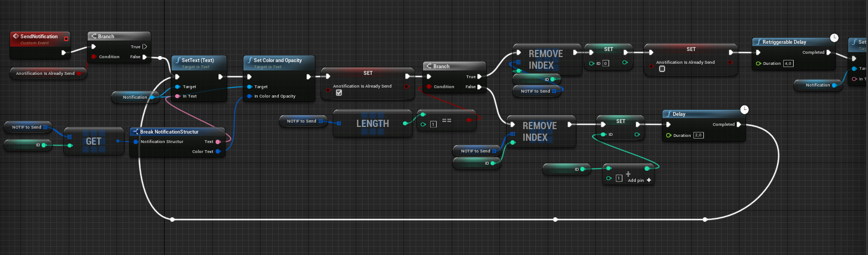This screenshot has width=868, height=255.
Task: Click the True output pin on first Branch
Action: pyautogui.click(x=144, y=47)
